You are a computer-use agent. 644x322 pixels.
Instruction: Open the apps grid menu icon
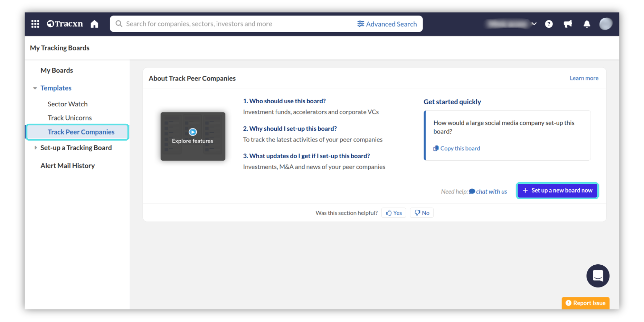pos(35,24)
